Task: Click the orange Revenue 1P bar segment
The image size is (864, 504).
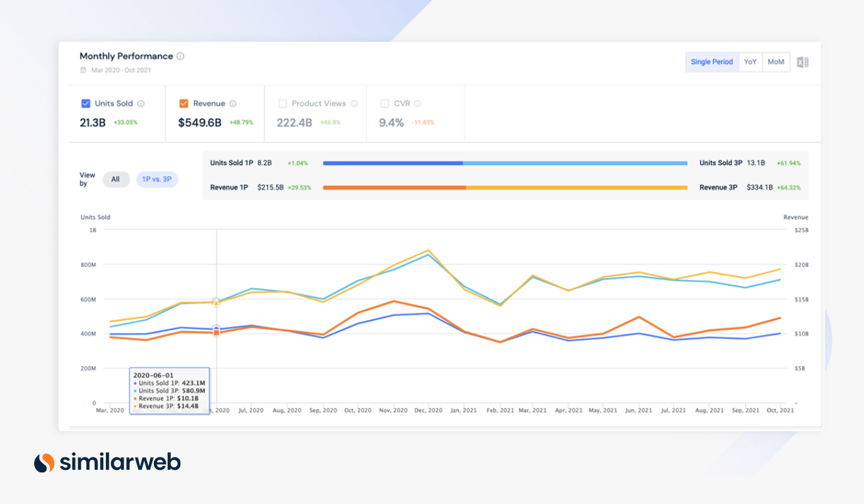Action: [394, 188]
